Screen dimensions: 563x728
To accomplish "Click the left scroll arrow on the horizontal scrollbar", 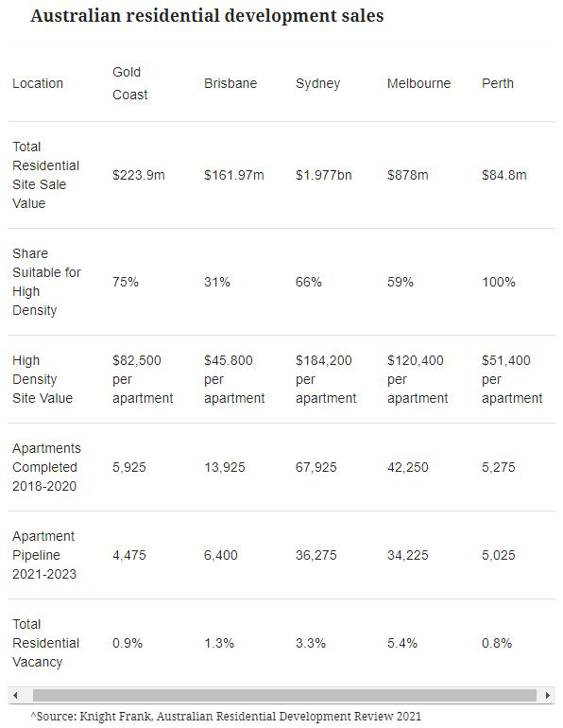I will pyautogui.click(x=16, y=695).
